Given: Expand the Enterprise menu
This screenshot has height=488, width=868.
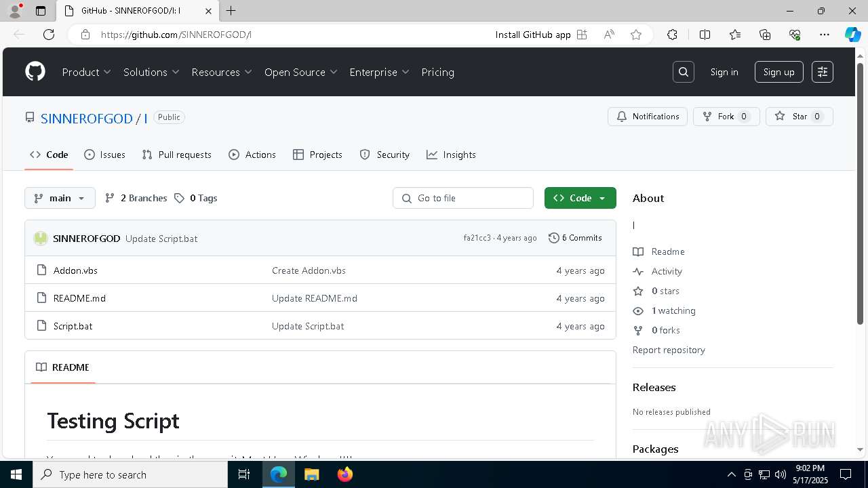Looking at the screenshot, I should tap(380, 72).
